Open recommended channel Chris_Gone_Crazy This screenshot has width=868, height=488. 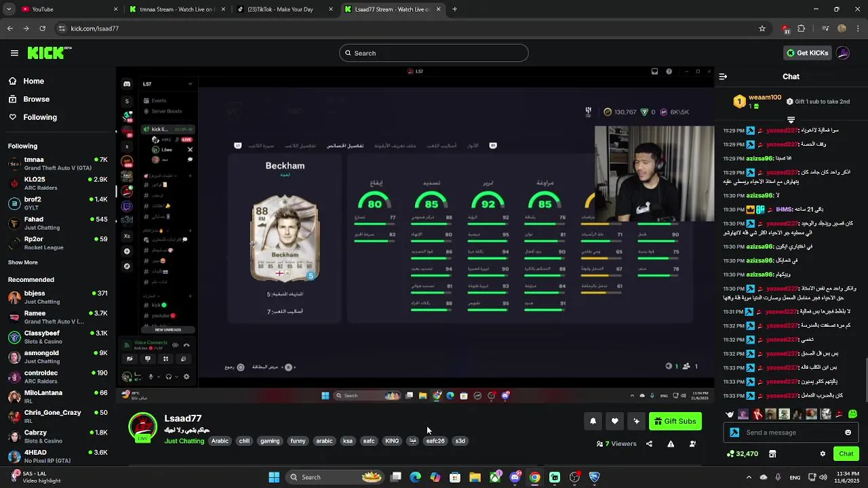point(58,416)
